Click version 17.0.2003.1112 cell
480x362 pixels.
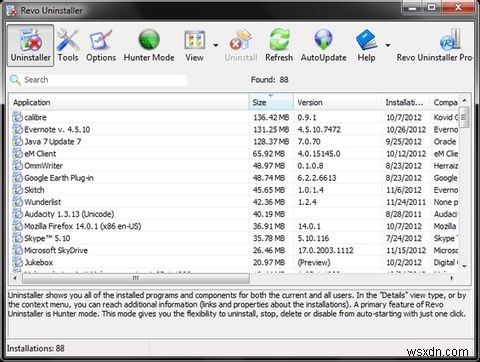click(x=325, y=250)
